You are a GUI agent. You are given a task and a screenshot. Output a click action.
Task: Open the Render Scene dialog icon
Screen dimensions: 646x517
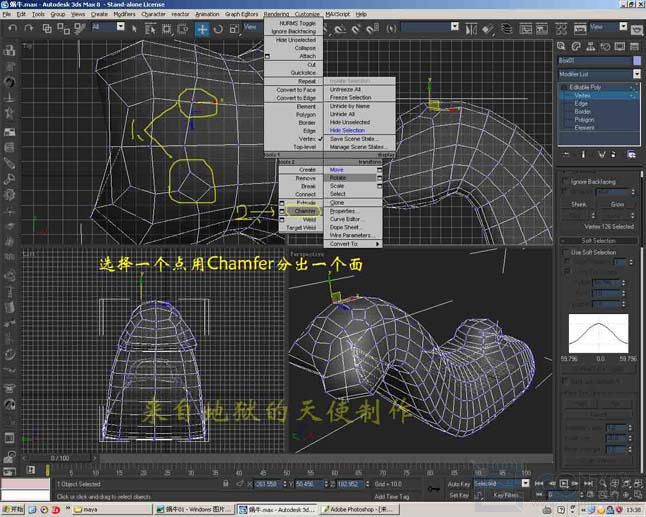point(580,29)
